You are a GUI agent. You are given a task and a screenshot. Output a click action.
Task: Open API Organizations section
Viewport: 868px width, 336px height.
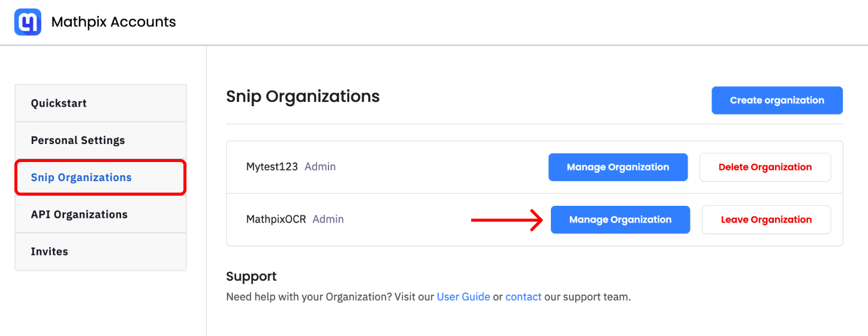[101, 215]
